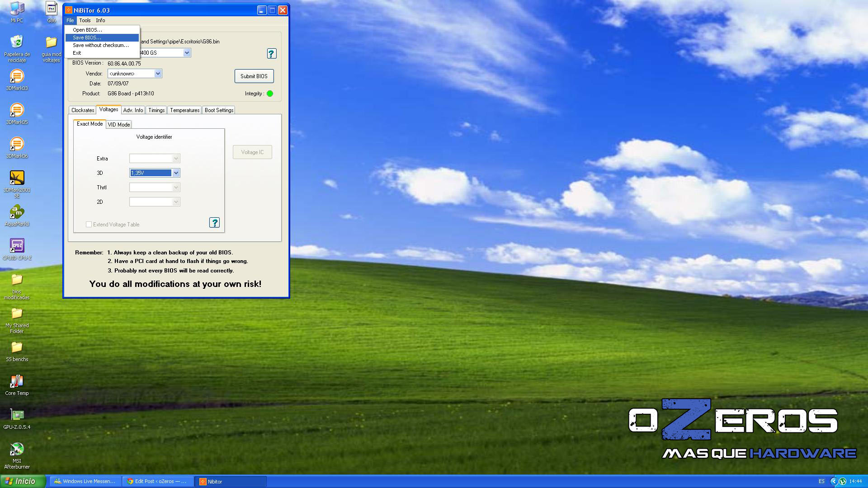Viewport: 868px width, 488px height.
Task: Click the Submit BIOS button
Action: click(x=254, y=76)
